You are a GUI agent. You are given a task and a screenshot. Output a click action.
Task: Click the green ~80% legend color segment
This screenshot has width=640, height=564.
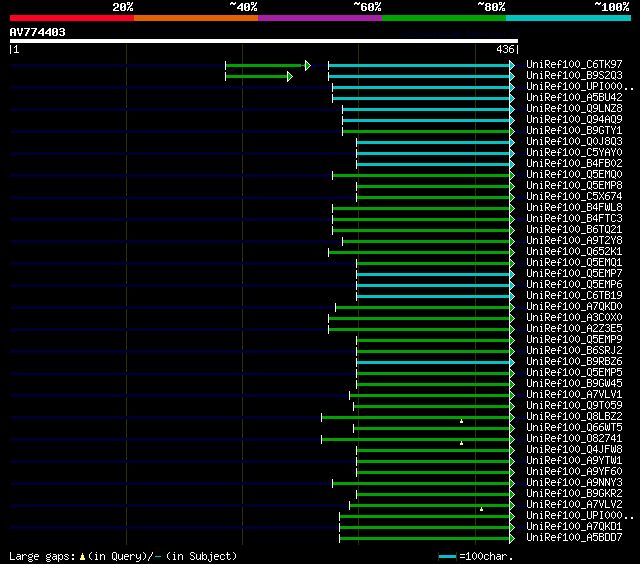pos(444,18)
